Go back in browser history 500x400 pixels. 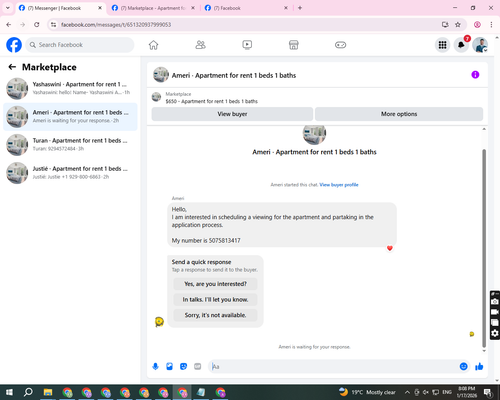coord(9,25)
